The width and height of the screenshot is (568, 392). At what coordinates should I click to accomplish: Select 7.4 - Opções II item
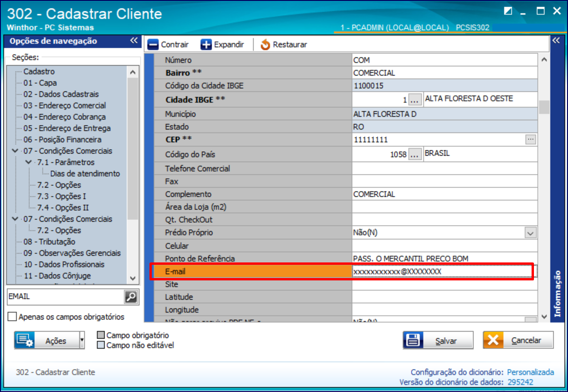(x=63, y=208)
